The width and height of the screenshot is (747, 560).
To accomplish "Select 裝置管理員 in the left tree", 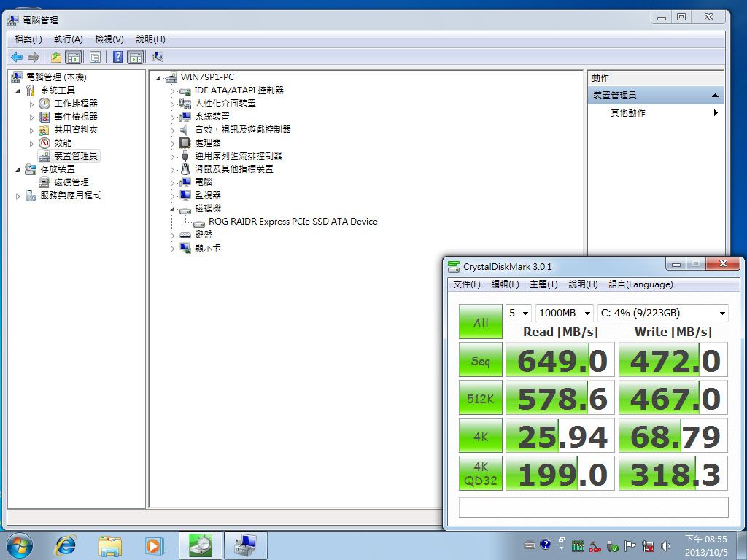I will [76, 156].
